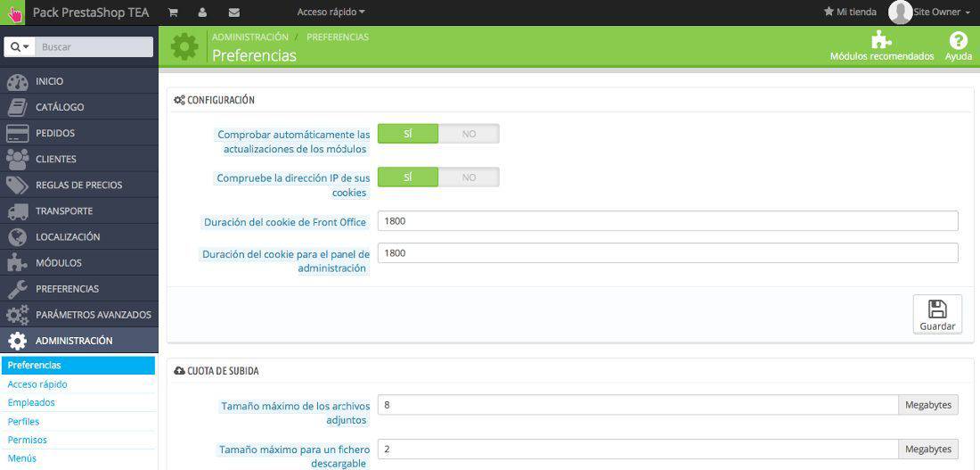Click the CUOTA DE SUBIDA section heading

pos(223,371)
